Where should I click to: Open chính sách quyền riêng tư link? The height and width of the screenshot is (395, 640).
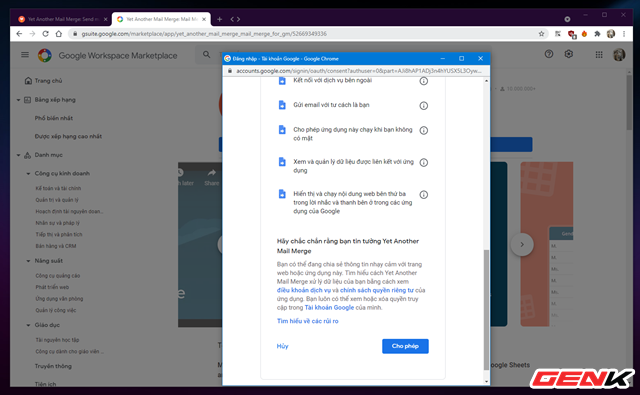pos(377,290)
